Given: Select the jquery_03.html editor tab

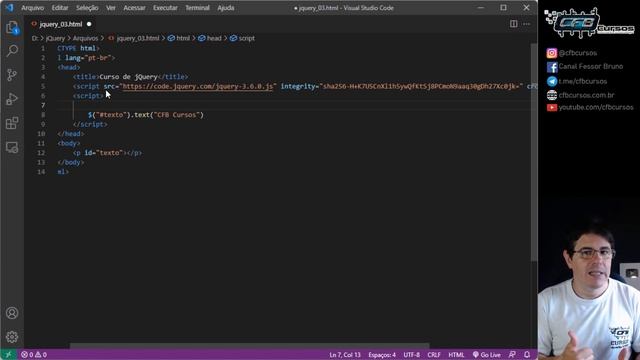Looking at the screenshot, I should (61, 24).
